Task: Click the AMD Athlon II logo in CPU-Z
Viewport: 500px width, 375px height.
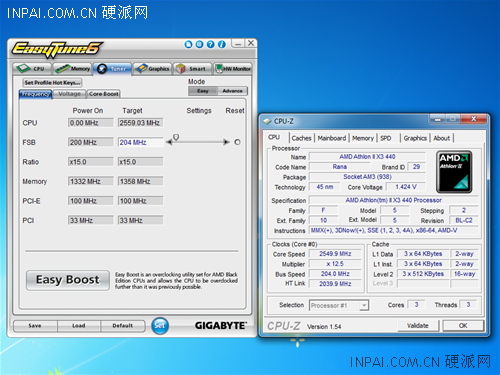Action: [x=454, y=172]
